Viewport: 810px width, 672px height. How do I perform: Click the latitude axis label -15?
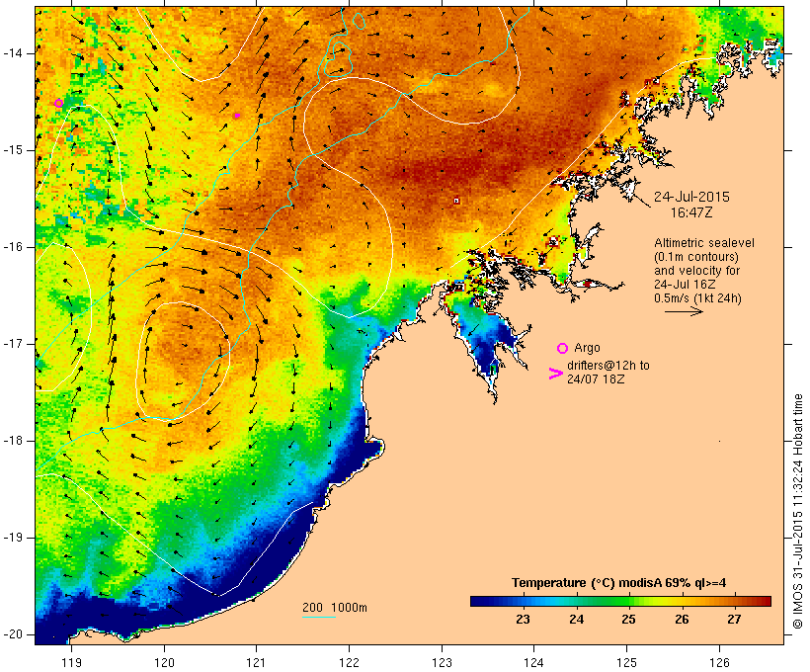point(12,150)
